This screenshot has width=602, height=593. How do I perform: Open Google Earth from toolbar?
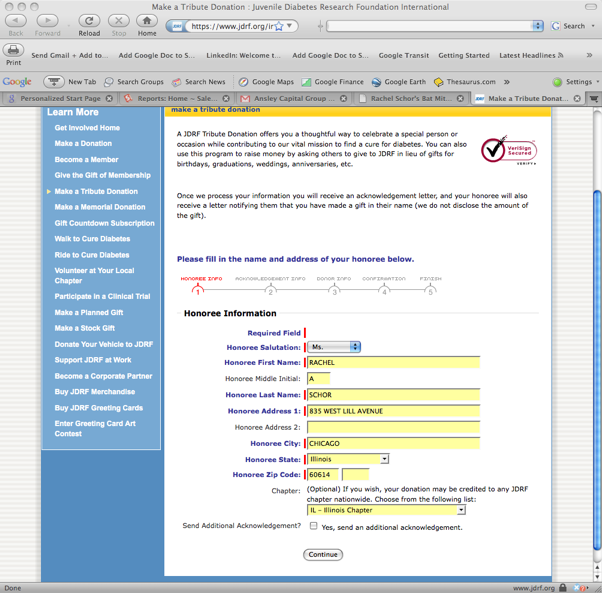(x=399, y=82)
